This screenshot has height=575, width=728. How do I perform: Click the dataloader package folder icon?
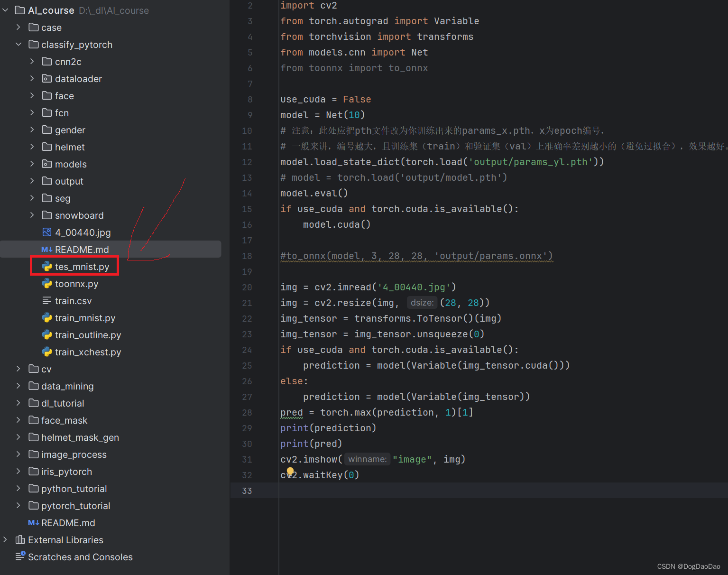pos(47,78)
